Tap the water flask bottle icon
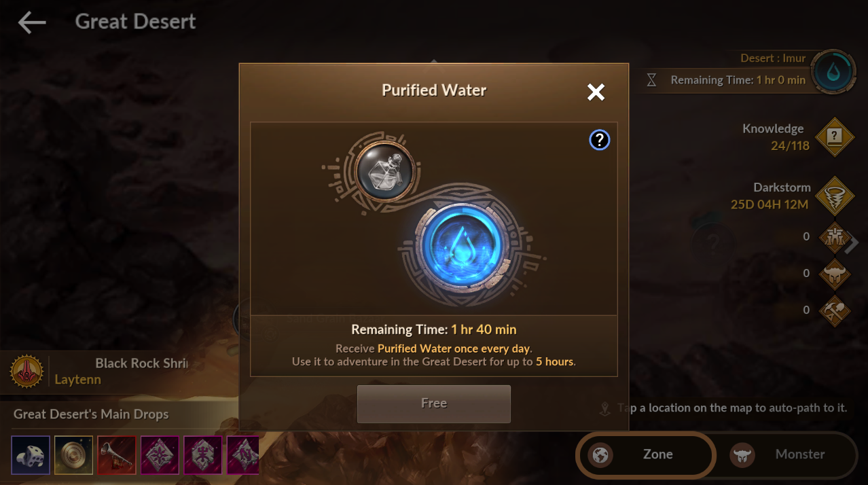This screenshot has width=868, height=485. pos(384,170)
